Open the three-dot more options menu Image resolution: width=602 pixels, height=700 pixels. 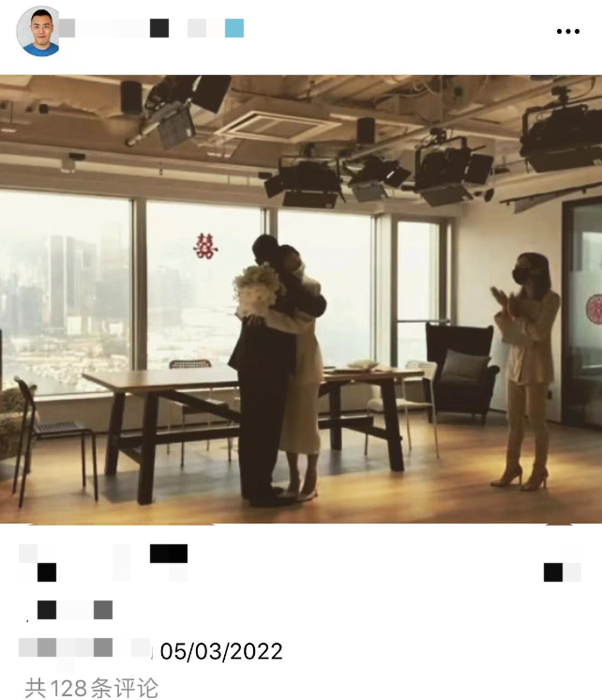pyautogui.click(x=567, y=31)
